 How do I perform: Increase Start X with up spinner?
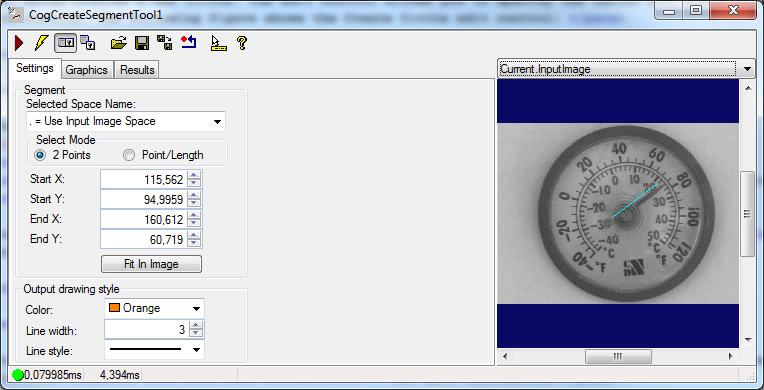click(194, 176)
